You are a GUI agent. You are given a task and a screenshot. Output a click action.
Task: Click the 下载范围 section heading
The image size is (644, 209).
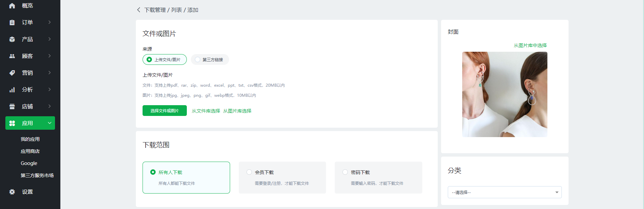pyautogui.click(x=156, y=145)
